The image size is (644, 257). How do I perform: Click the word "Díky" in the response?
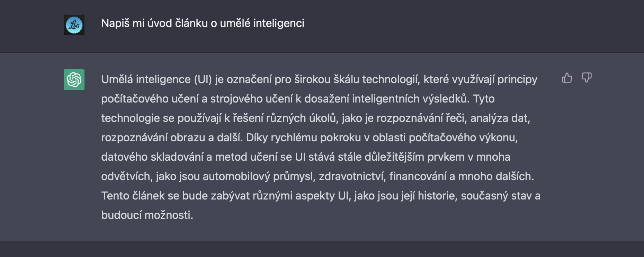click(257, 138)
